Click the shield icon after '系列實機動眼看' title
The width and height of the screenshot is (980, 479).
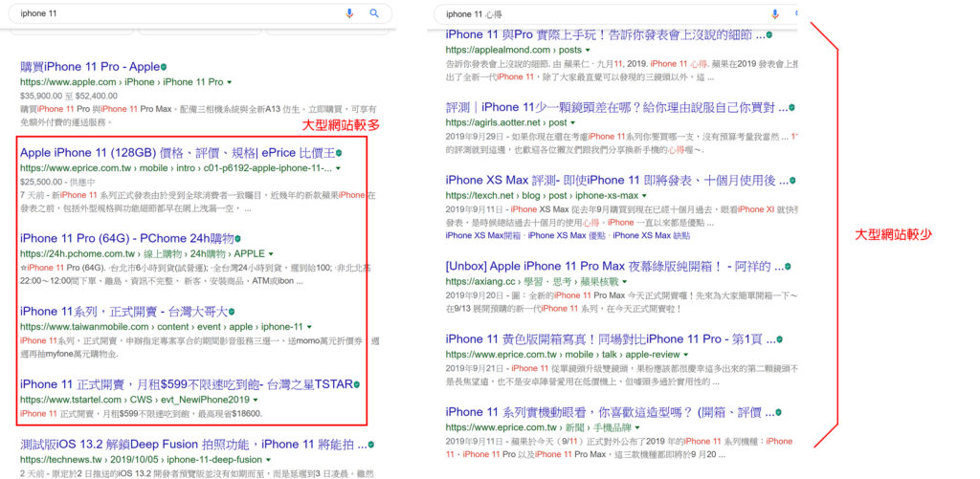(779, 412)
